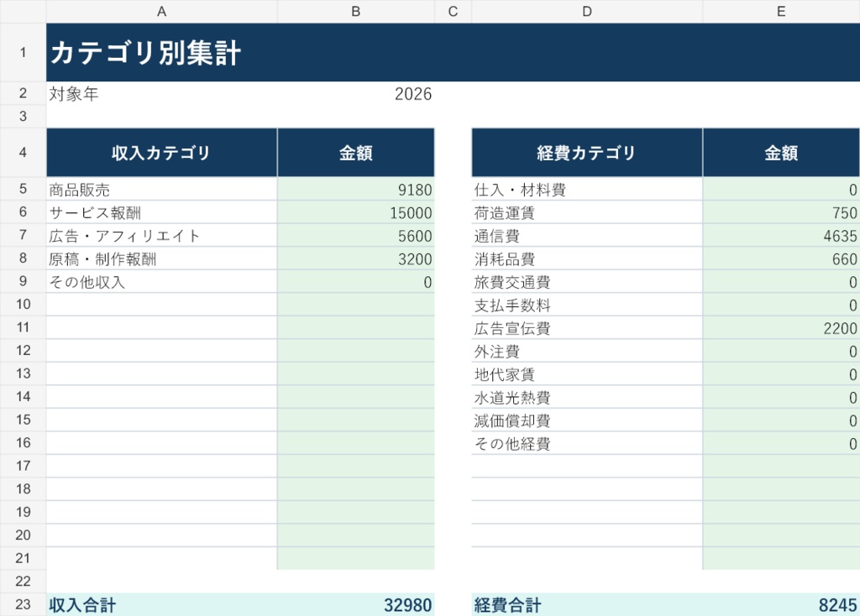Select row 1 header
Viewport: 860px width, 616px height.
tap(23, 53)
